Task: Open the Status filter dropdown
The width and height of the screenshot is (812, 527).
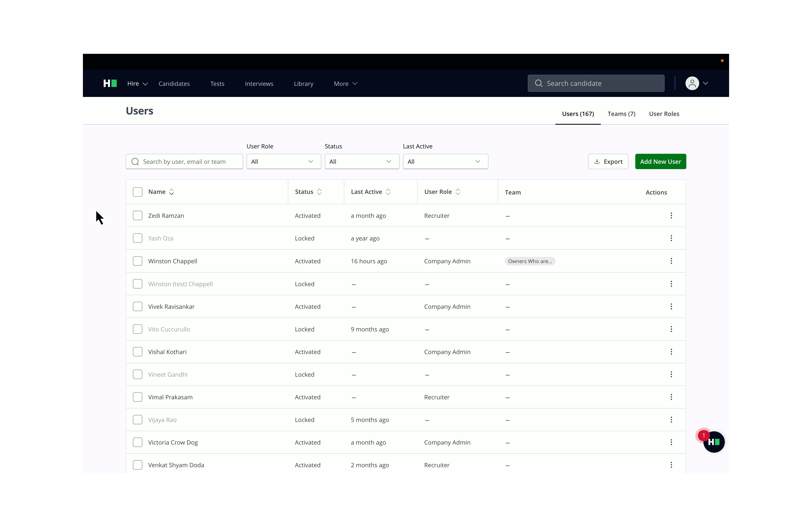Action: (362, 162)
